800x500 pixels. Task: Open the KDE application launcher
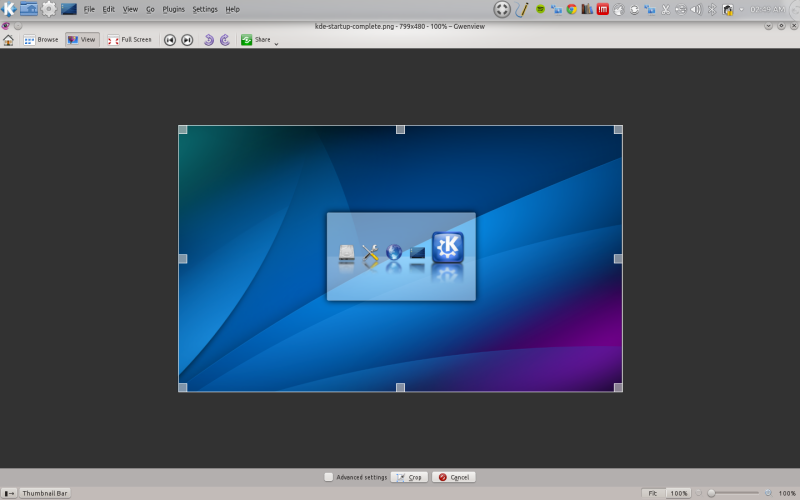coord(9,9)
